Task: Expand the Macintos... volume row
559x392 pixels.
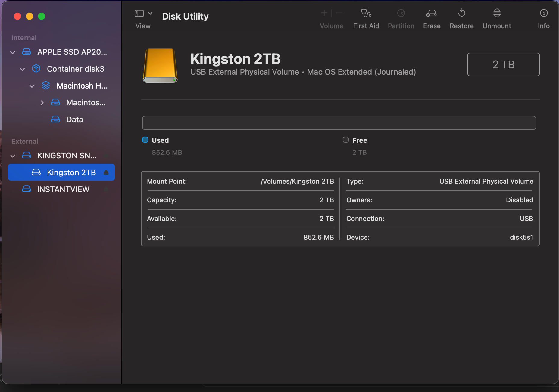Action: pos(42,103)
